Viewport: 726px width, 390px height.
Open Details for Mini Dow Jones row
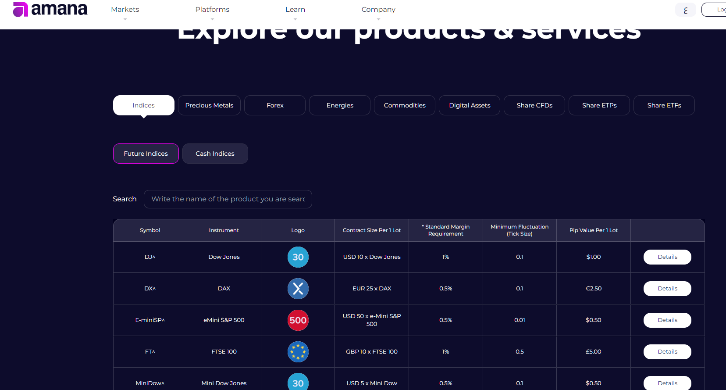pyautogui.click(x=667, y=383)
